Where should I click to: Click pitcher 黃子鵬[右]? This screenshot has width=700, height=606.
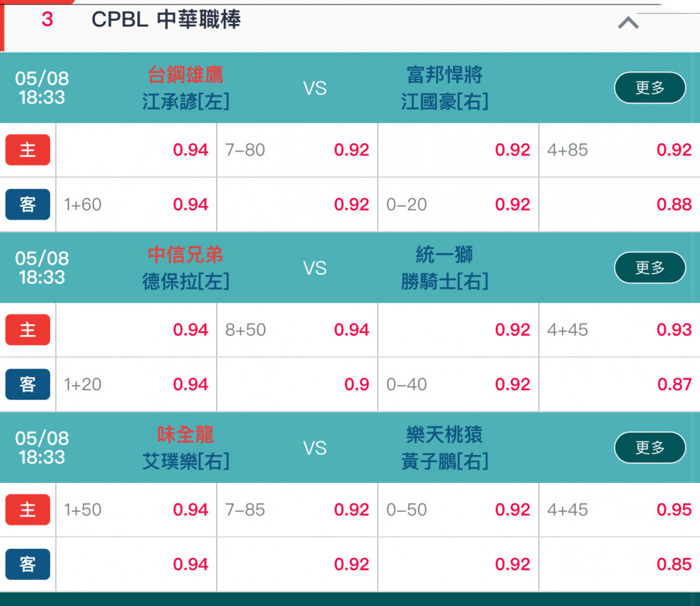click(445, 461)
